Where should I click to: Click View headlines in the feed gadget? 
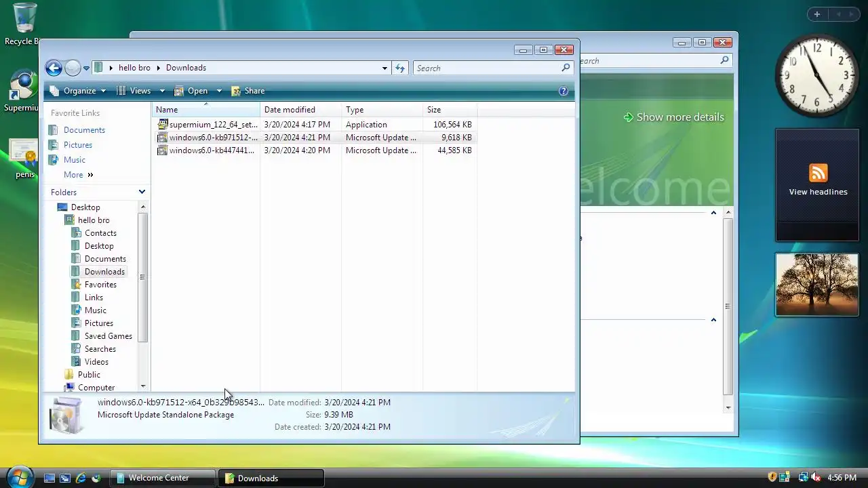click(x=818, y=192)
